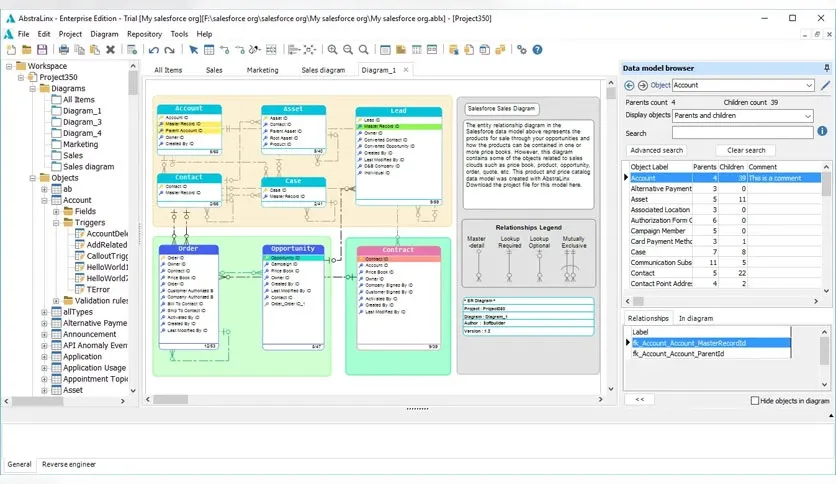Collapse the Workspace tree node
Image resolution: width=836 pixels, height=484 pixels.
[9, 66]
